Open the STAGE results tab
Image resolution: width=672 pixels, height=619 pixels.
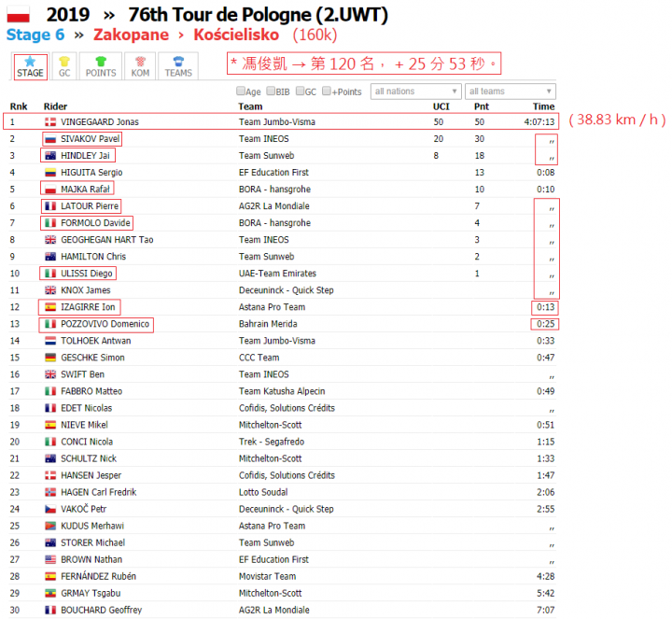point(30,67)
